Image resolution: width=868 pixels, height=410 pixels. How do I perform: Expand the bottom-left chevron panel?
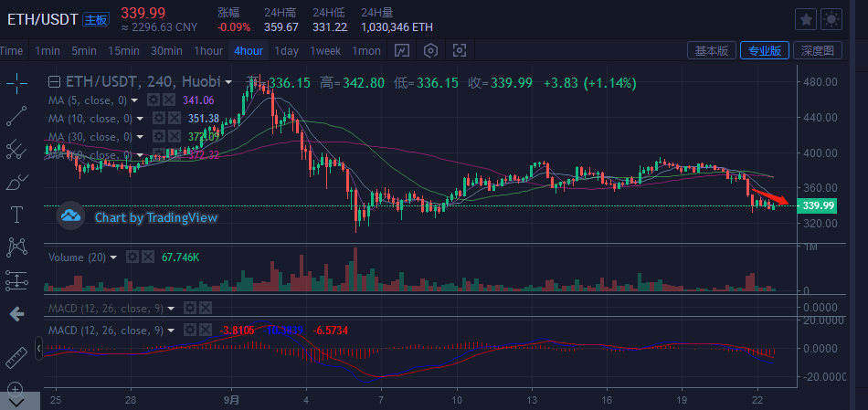tap(16, 403)
